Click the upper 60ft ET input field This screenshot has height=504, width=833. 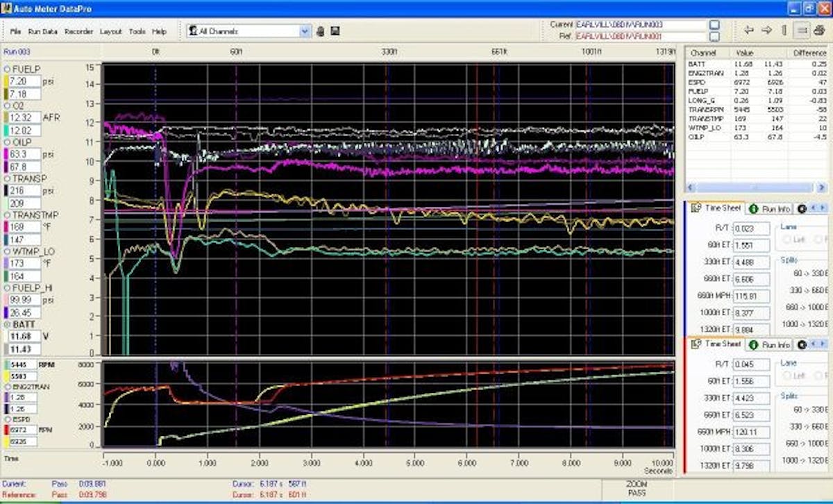click(x=751, y=245)
